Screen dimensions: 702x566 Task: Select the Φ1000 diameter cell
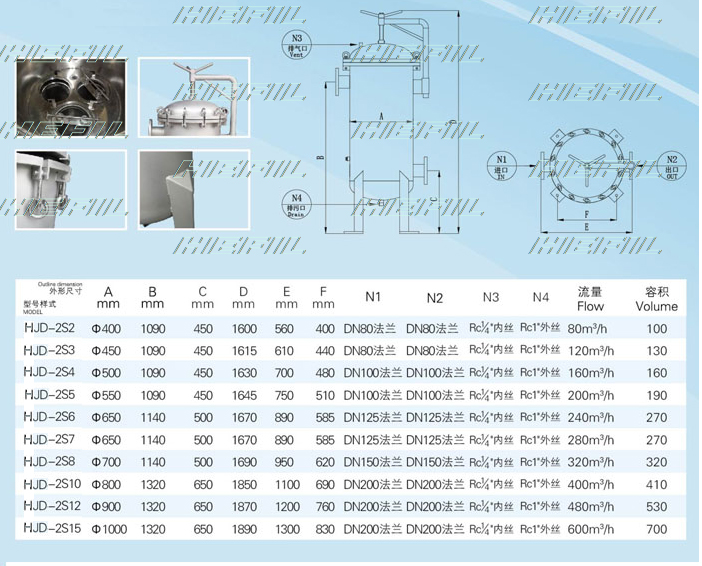pos(109,529)
